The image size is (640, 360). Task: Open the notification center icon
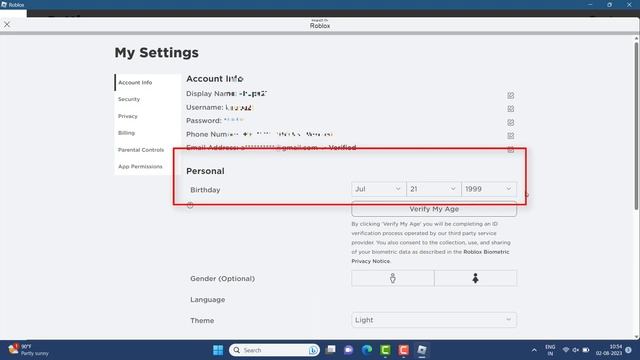coord(629,350)
